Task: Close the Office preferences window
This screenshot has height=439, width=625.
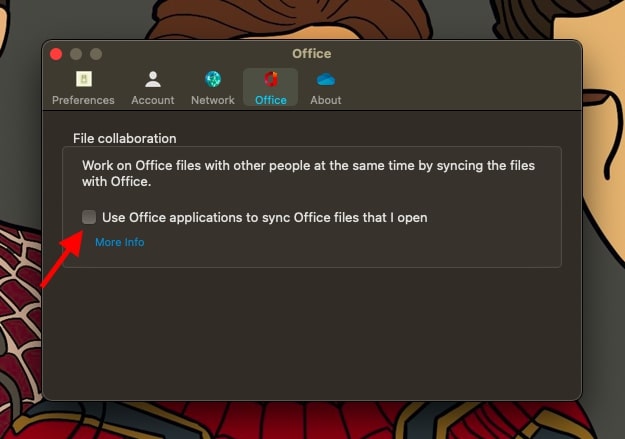Action: (56, 53)
